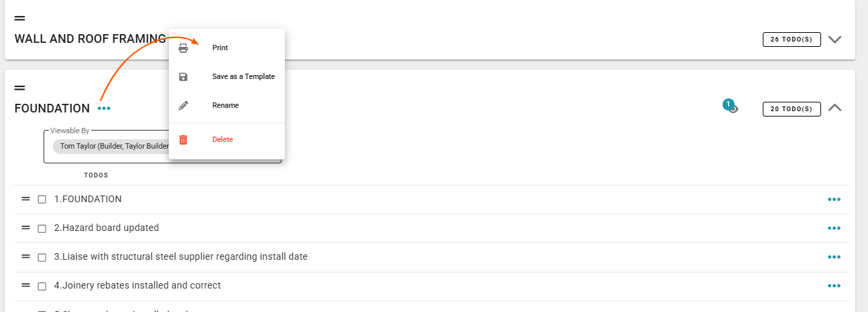
Task: Tick the Liaise with structural steel supplier checkbox
Action: click(42, 257)
